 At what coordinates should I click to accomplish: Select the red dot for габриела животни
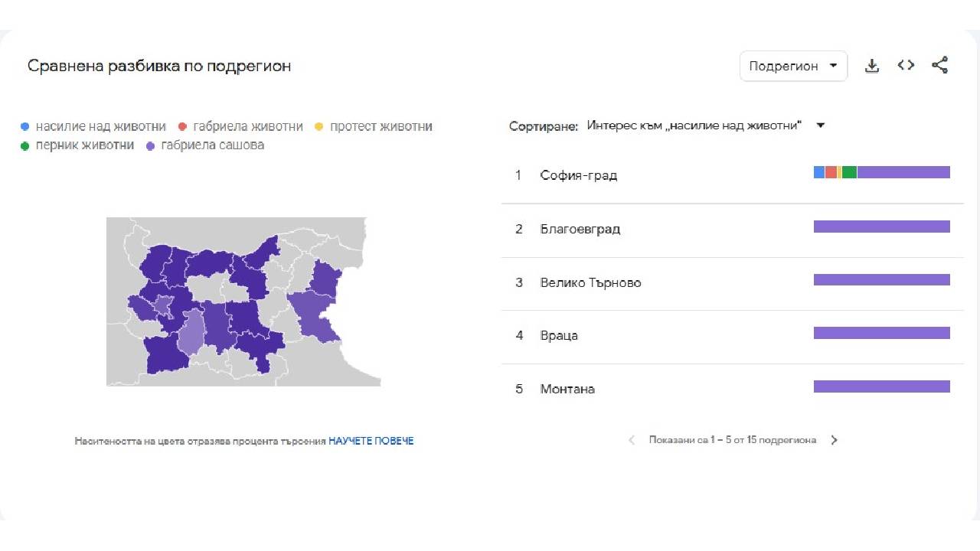(181, 126)
